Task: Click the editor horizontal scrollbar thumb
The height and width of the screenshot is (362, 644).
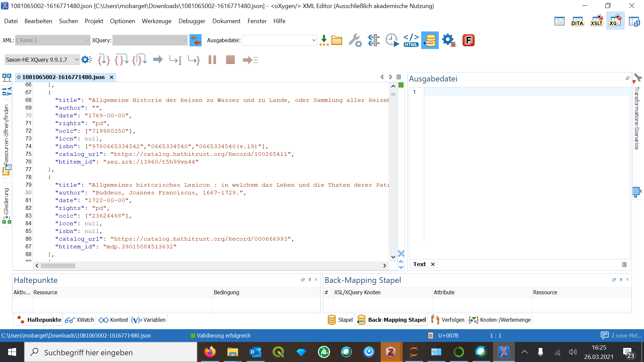Action: point(58,266)
